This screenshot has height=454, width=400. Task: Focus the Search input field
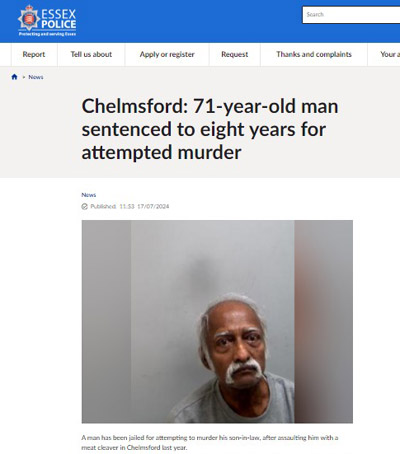pos(351,15)
